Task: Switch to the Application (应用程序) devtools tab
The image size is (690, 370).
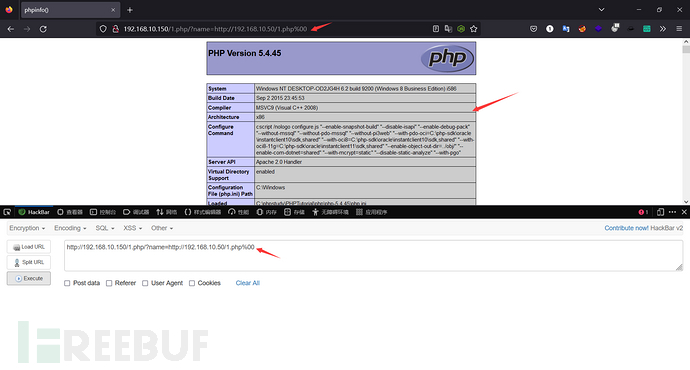Action: click(371, 212)
